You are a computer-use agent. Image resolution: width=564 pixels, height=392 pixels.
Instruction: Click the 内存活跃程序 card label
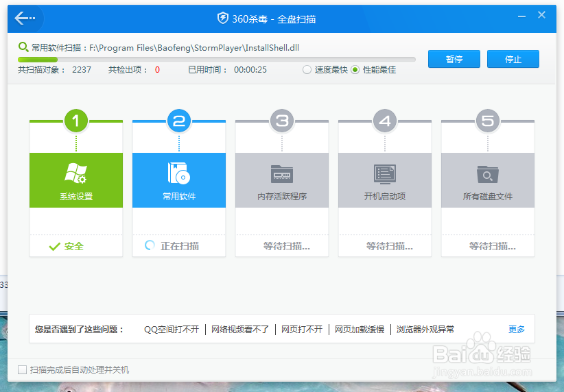(282, 197)
